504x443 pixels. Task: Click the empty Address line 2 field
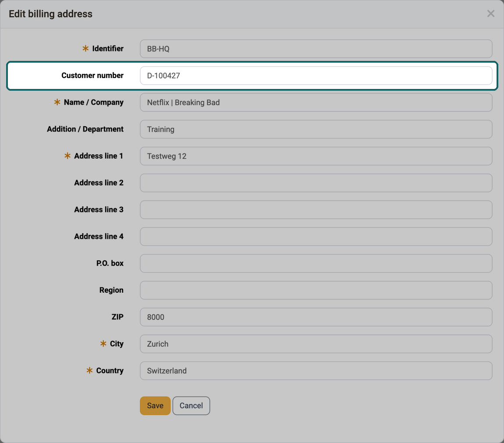316,183
